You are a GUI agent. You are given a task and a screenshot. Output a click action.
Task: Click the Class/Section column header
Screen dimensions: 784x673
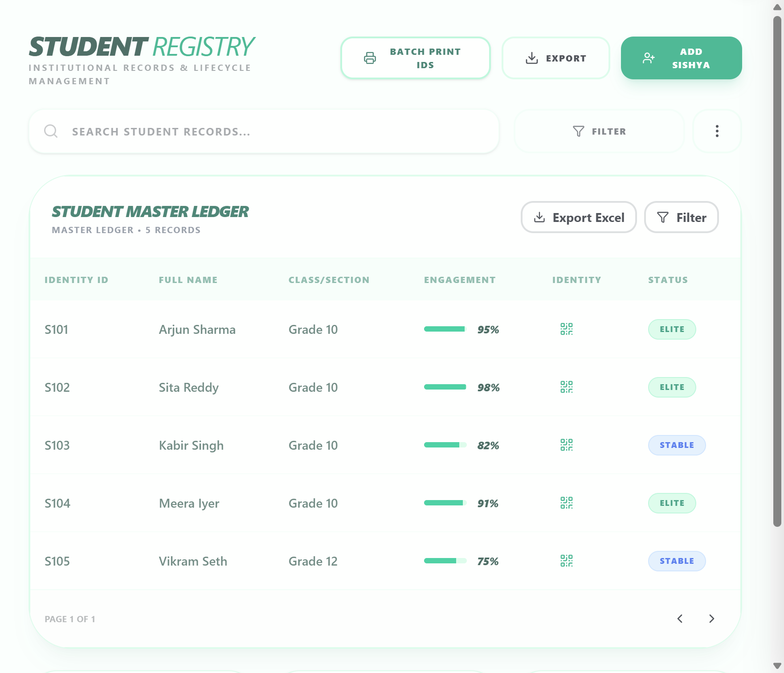[329, 280]
